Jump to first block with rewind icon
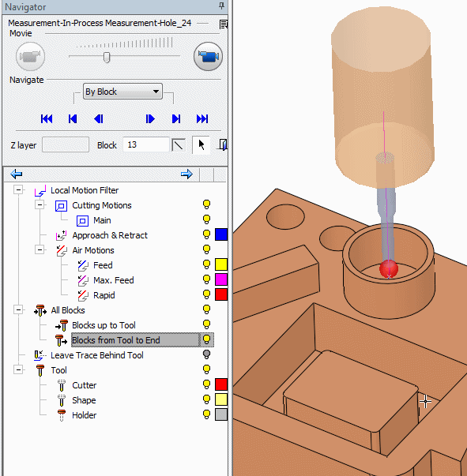Image resolution: width=467 pixels, height=476 pixels. [x=47, y=118]
